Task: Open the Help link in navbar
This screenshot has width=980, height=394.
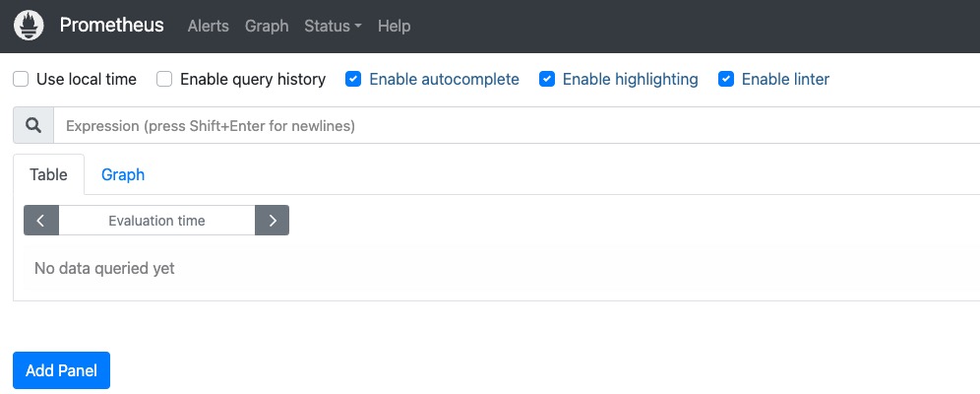Action: pos(394,26)
